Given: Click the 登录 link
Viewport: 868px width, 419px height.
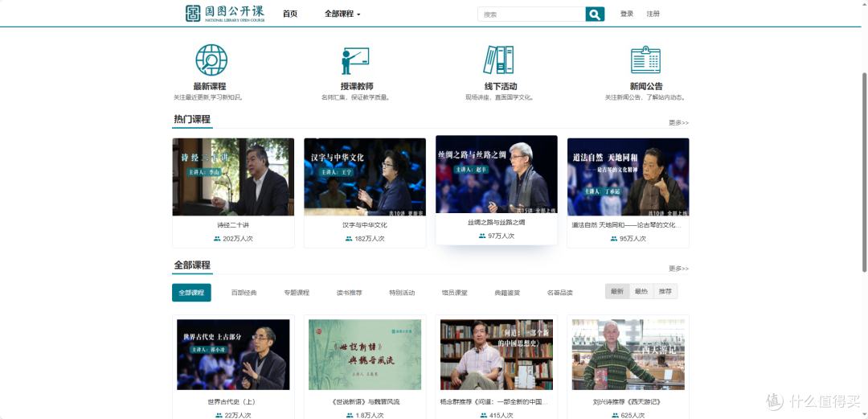Looking at the screenshot, I should point(627,14).
